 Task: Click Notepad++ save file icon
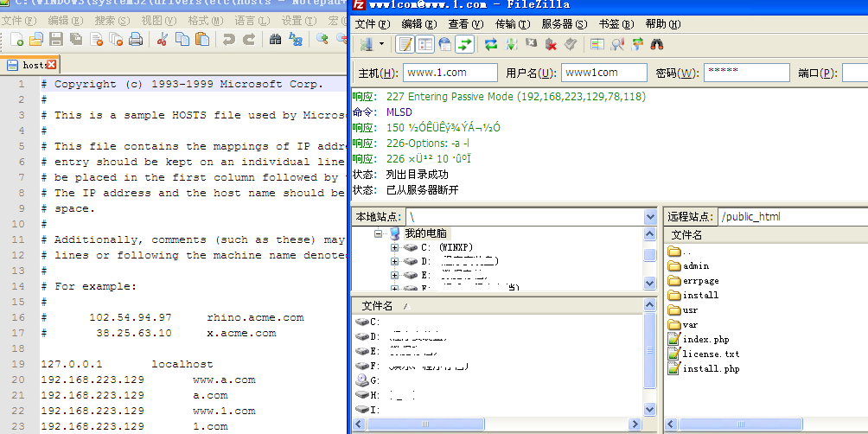(56, 39)
